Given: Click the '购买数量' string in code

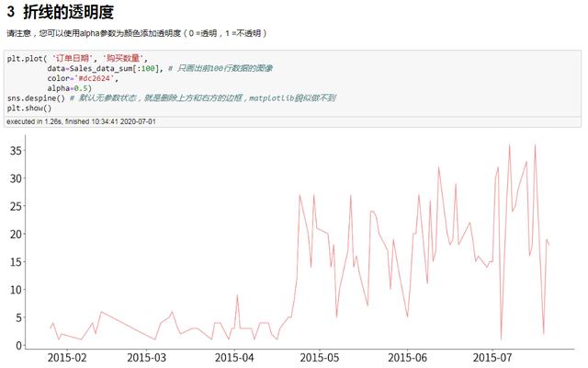Looking at the screenshot, I should click(x=123, y=58).
